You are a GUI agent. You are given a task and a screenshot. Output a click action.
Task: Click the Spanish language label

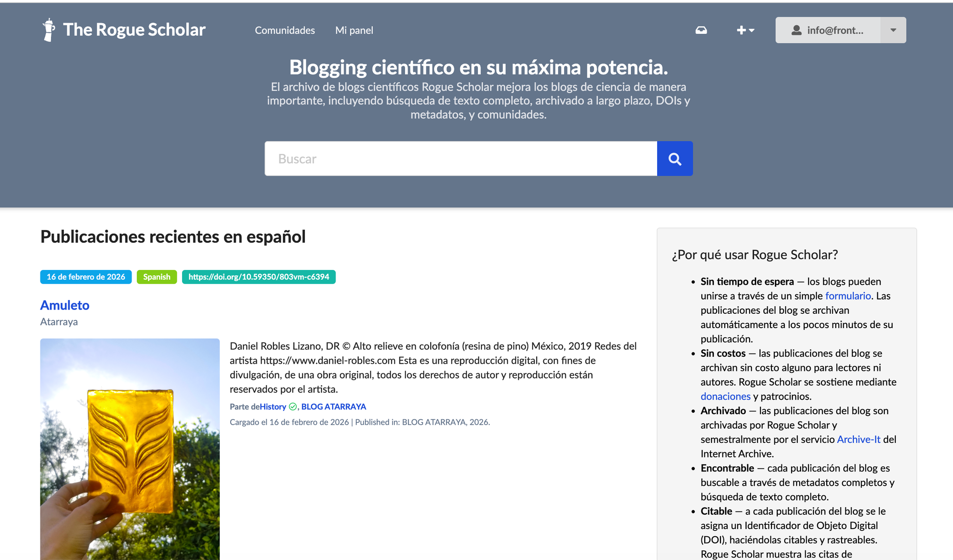coord(156,277)
